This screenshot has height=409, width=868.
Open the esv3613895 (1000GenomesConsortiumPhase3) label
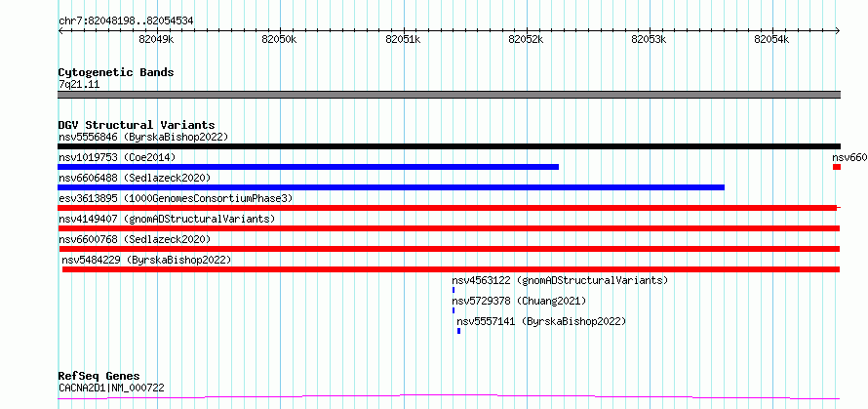coord(176,198)
